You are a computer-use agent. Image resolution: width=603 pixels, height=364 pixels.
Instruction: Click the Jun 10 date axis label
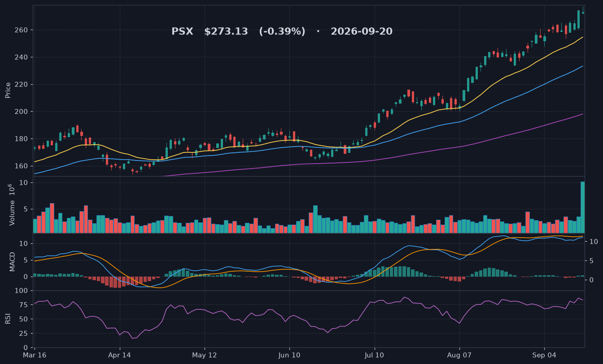pyautogui.click(x=289, y=355)
